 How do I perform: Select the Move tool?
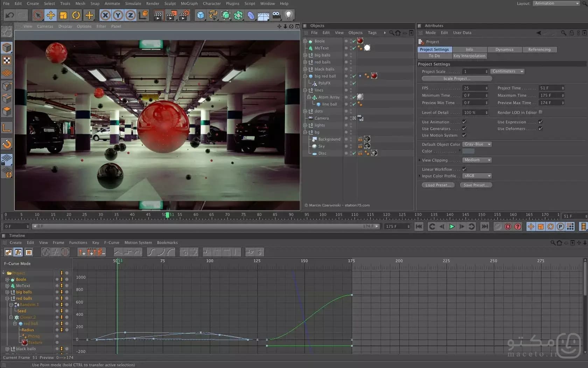[x=51, y=15]
